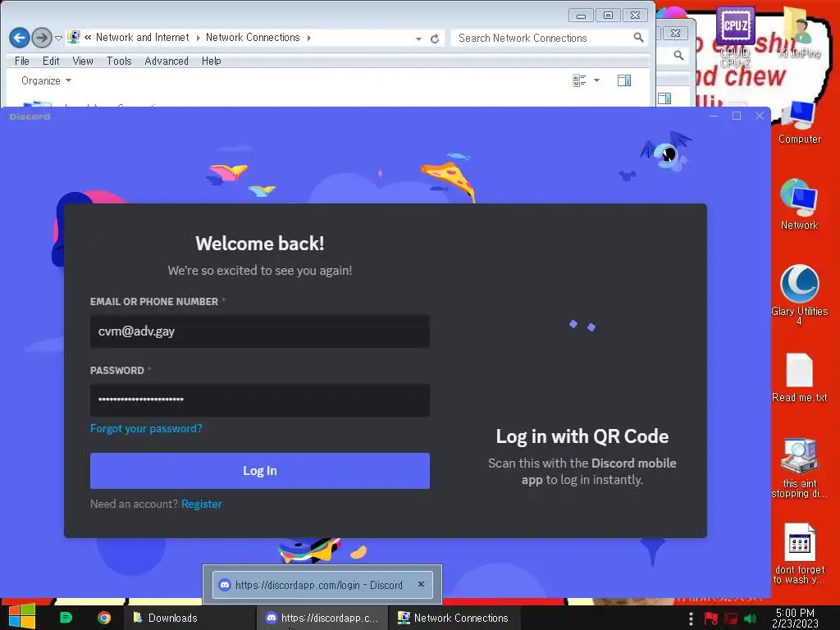This screenshot has width=840, height=630.
Task: Click the Discord login preview thumbnail
Action: point(322,584)
